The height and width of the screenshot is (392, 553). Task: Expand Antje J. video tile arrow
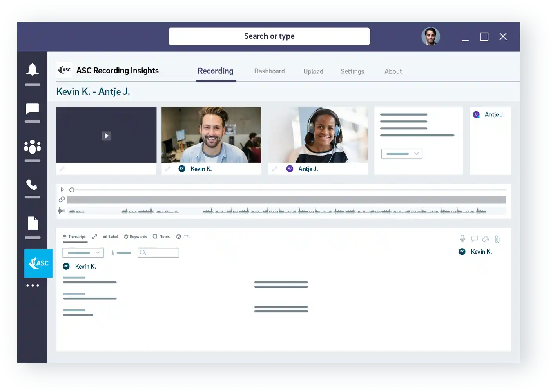[275, 169]
